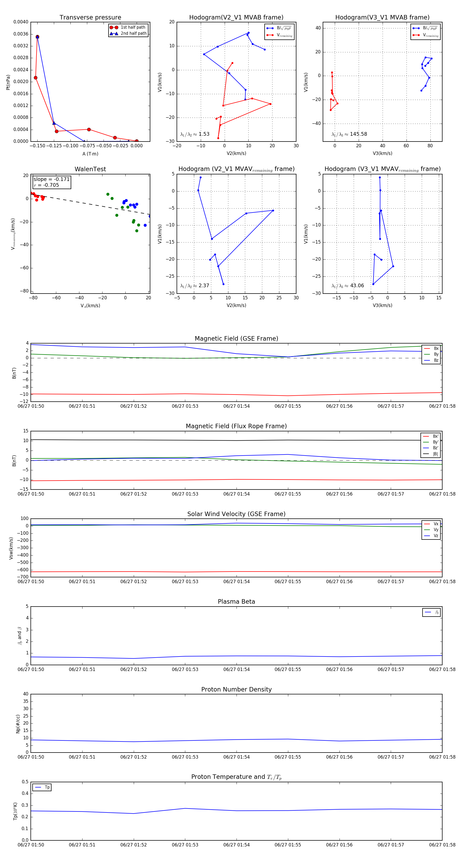The width and height of the screenshot is (473, 868).
Task: Select the '|B|' legend entry in Flux Rope plot
Action: [431, 454]
